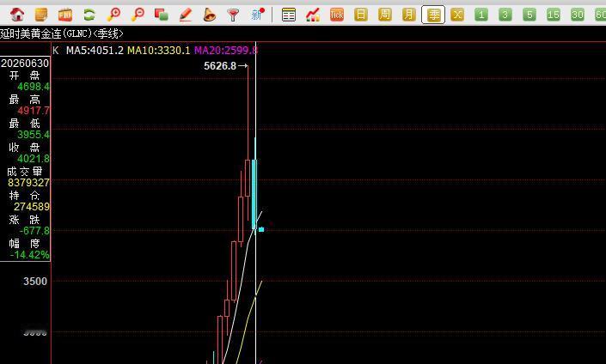Screen dimensions: 606x364
Task: Click the 新 news icon
Action: tap(257, 15)
